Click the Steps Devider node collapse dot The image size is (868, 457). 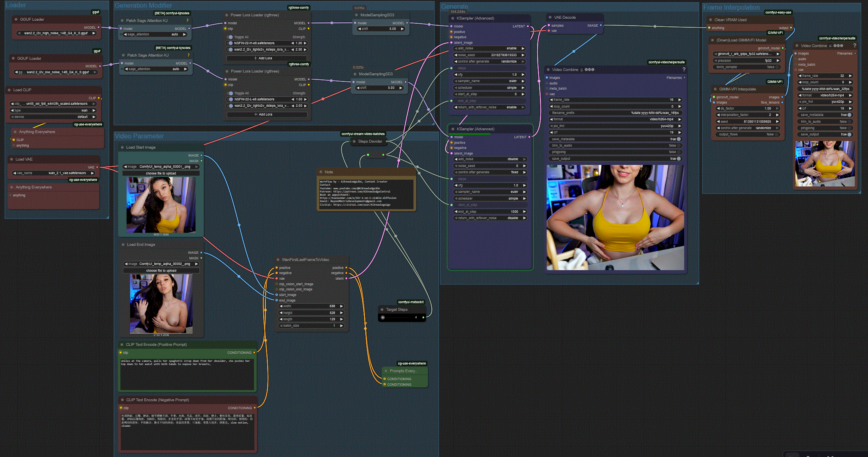(x=354, y=141)
